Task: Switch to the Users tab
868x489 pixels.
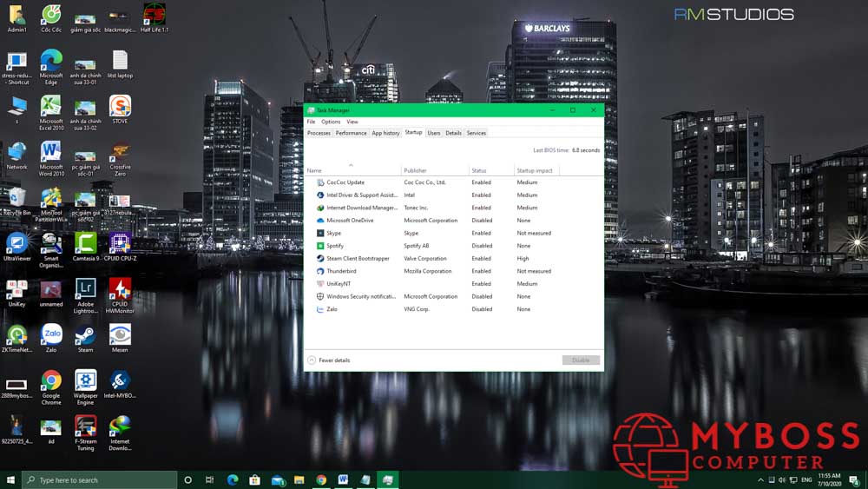Action: point(434,134)
